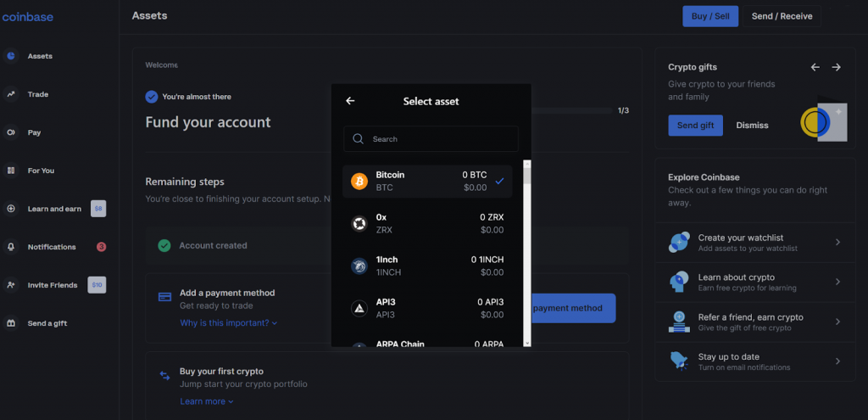
Task: Open the For You sidebar item
Action: coord(41,171)
